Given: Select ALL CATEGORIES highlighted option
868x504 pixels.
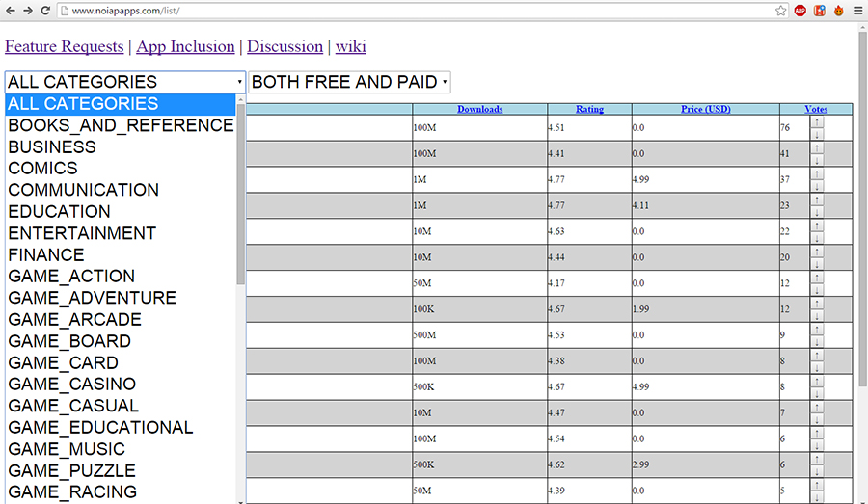Looking at the screenshot, I should coord(121,104).
